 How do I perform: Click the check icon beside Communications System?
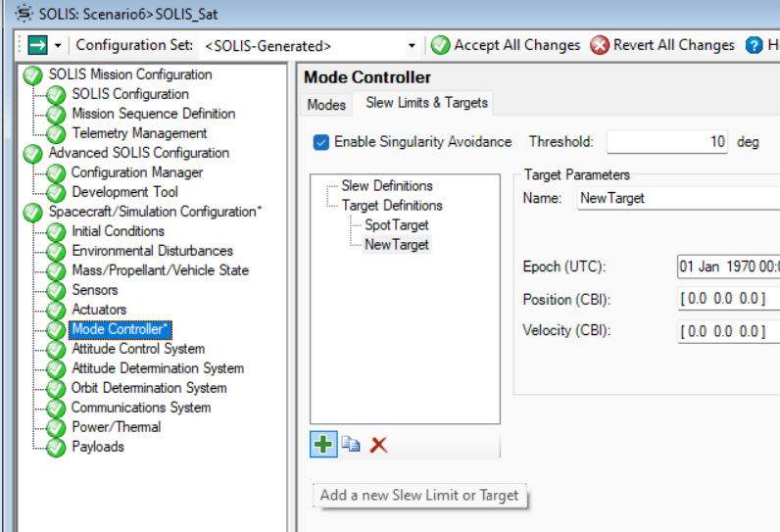pos(56,409)
